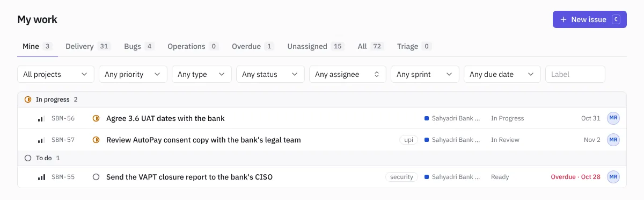The width and height of the screenshot is (644, 200).
Task: Click the SBM-56 issue ID
Action: (x=63, y=118)
